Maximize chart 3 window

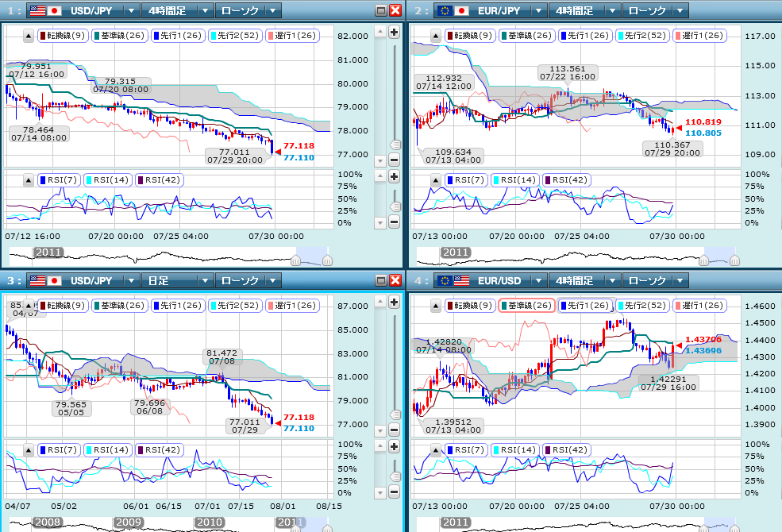(381, 281)
